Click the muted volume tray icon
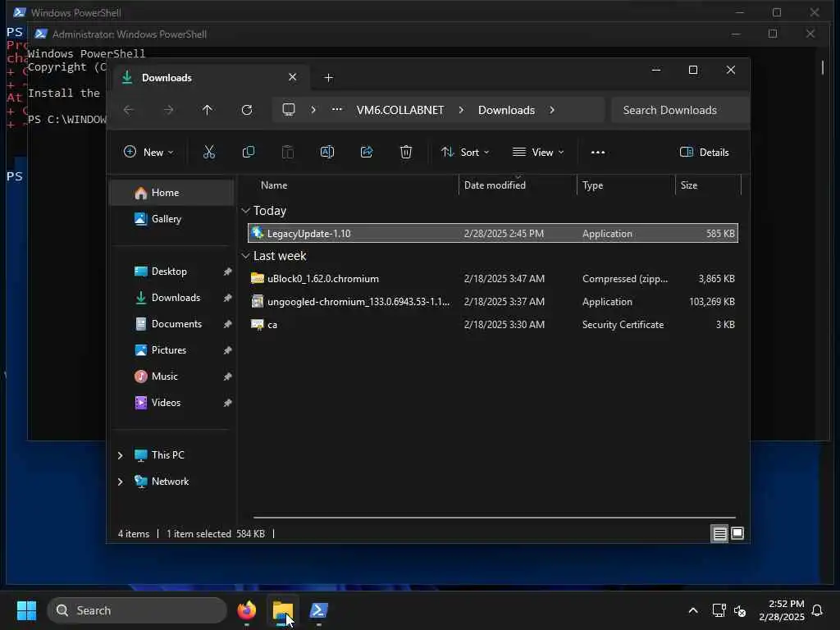 coord(740,610)
